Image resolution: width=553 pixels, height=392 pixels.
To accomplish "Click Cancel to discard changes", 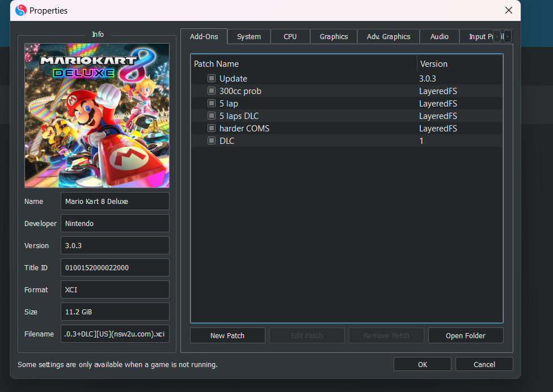I will (x=484, y=365).
